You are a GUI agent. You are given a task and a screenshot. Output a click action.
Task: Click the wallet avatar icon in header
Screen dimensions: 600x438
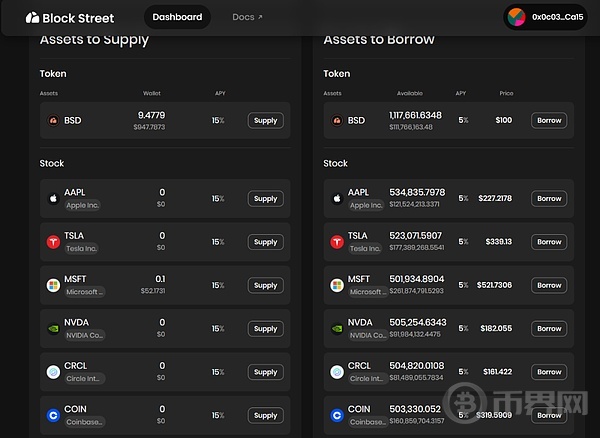click(x=516, y=17)
